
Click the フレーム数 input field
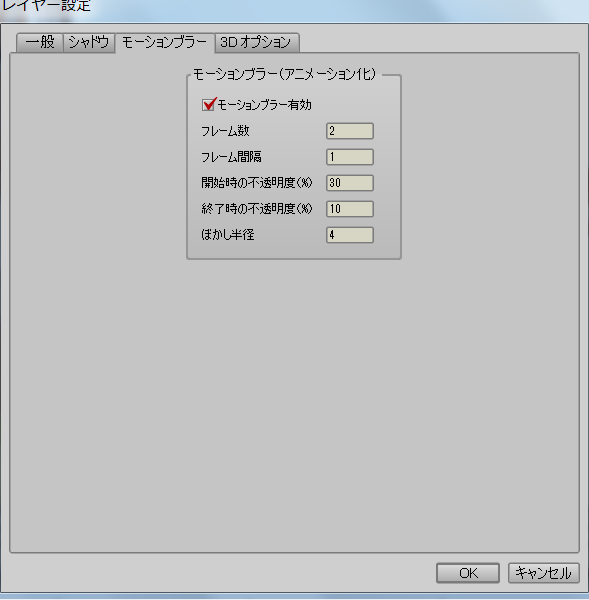[x=350, y=131]
